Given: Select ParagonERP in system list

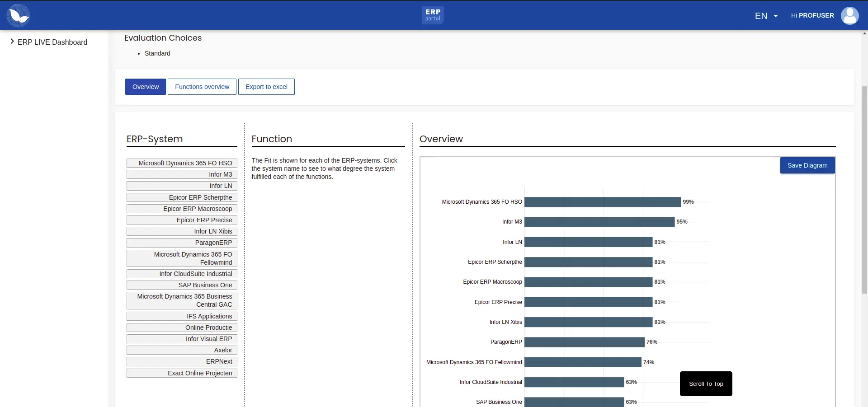Looking at the screenshot, I should coord(182,243).
